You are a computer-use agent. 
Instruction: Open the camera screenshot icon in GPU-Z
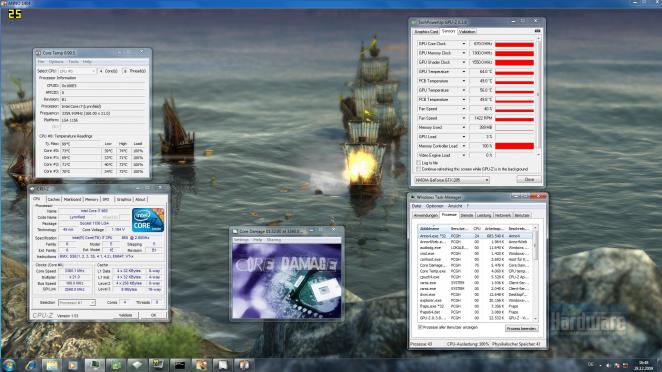point(537,31)
